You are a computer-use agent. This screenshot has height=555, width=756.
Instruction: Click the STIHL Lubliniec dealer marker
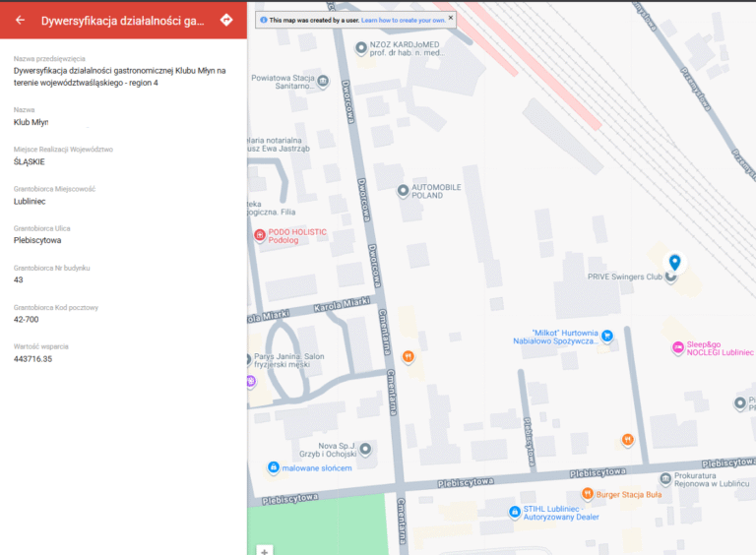514,512
